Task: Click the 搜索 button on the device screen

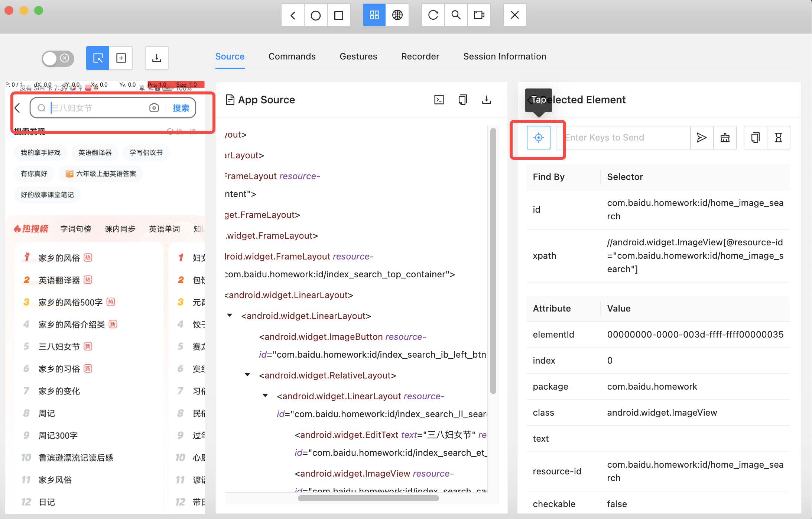Action: [x=181, y=108]
